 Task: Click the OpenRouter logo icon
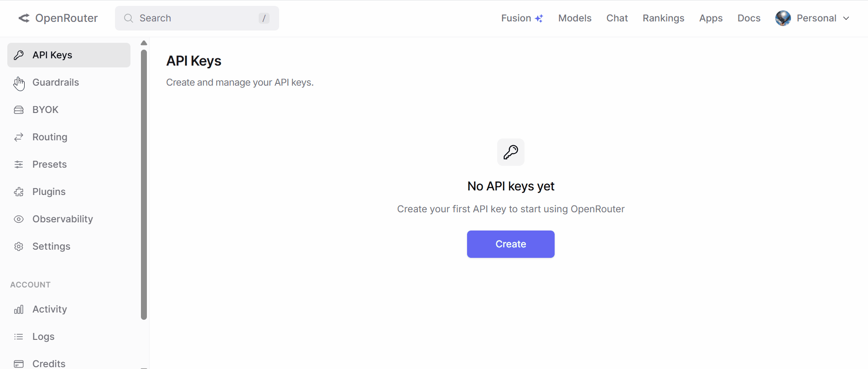(x=24, y=18)
